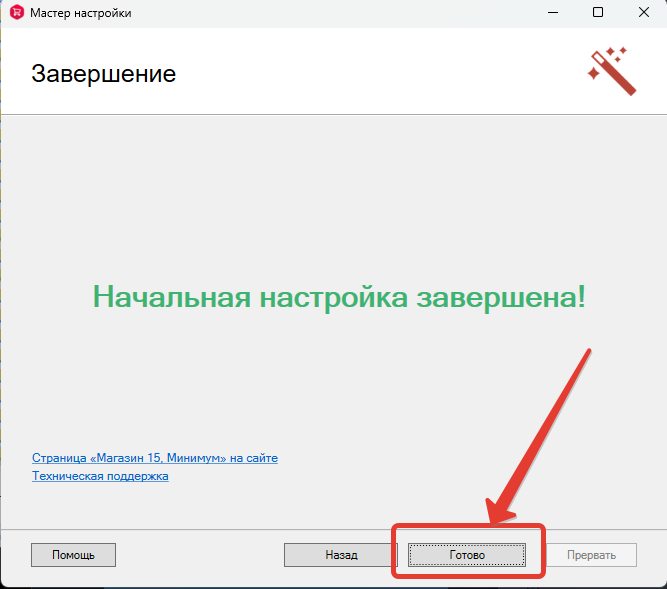Finish setup with the Готово button
This screenshot has height=589, width=667.
click(467, 554)
